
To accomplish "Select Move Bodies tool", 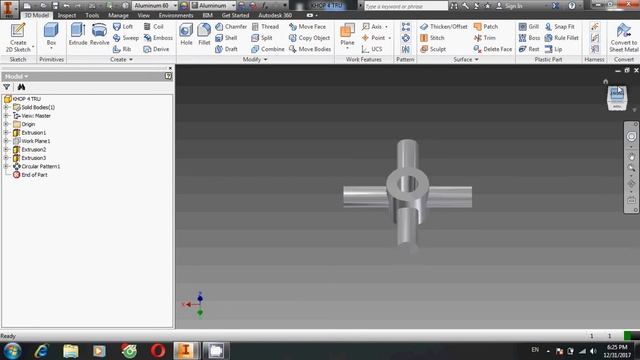I will 310,49.
